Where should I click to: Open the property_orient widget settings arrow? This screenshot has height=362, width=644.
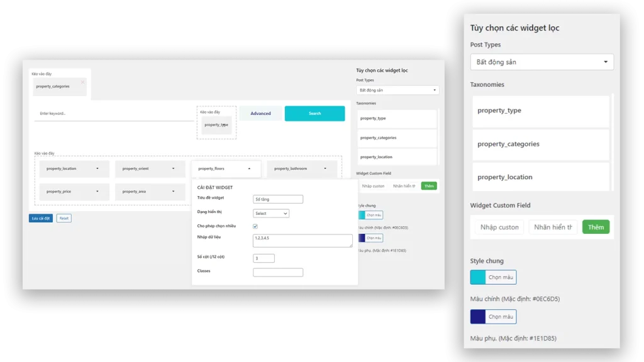pos(173,168)
